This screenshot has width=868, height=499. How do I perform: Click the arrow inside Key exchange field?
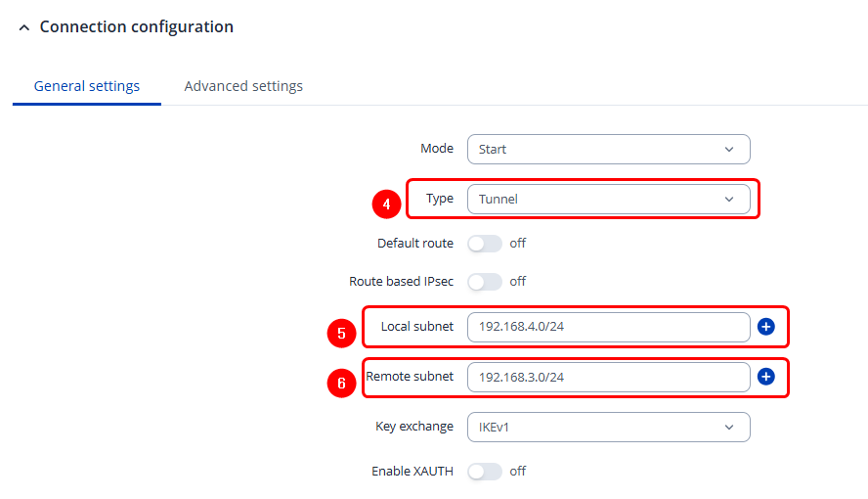729,428
